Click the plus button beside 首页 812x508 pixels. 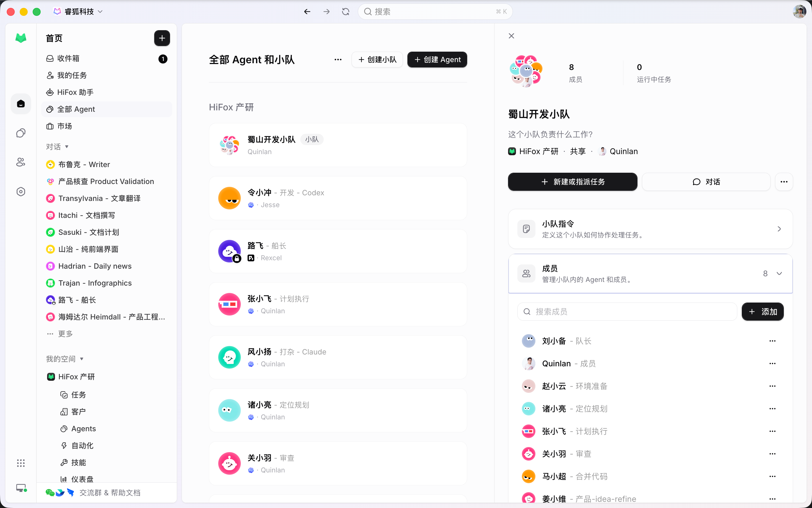click(x=162, y=38)
